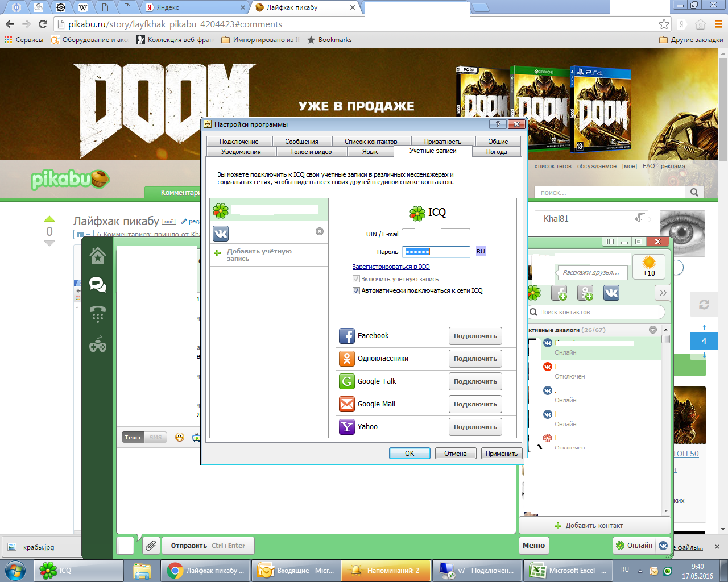Click the Odnoklassniki logo in settings list

347,359
